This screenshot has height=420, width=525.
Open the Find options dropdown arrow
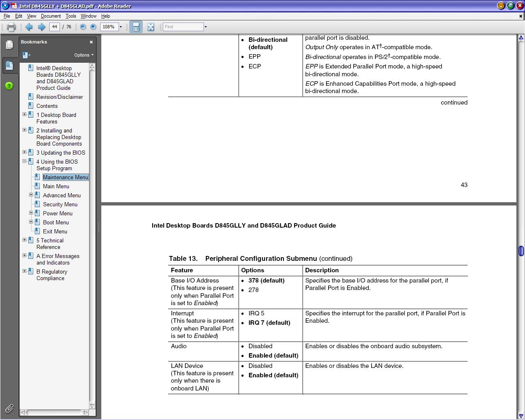click(205, 27)
